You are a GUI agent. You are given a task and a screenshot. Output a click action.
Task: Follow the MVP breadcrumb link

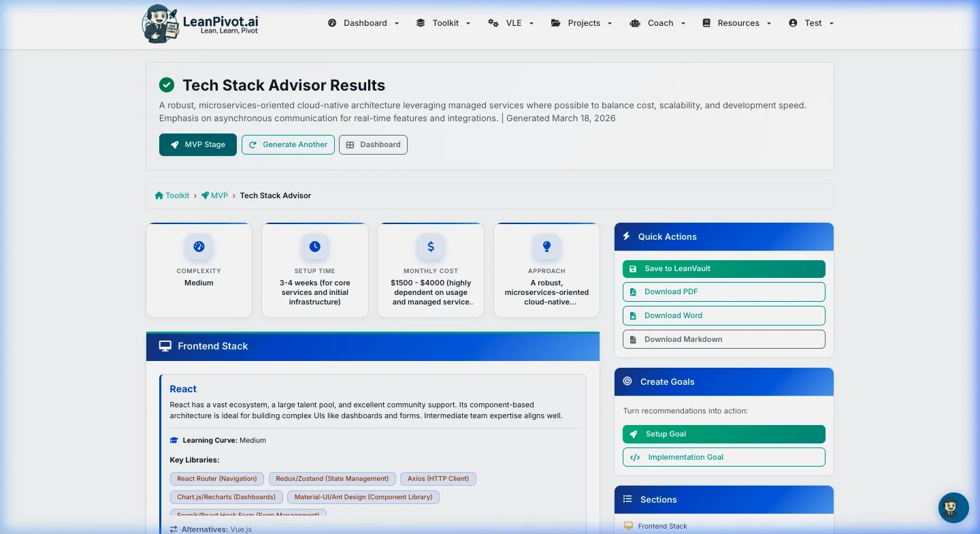click(x=218, y=195)
